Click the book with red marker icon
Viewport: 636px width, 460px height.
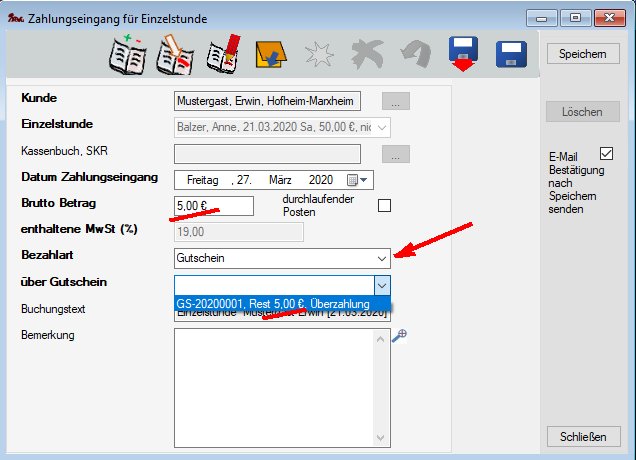pos(222,56)
